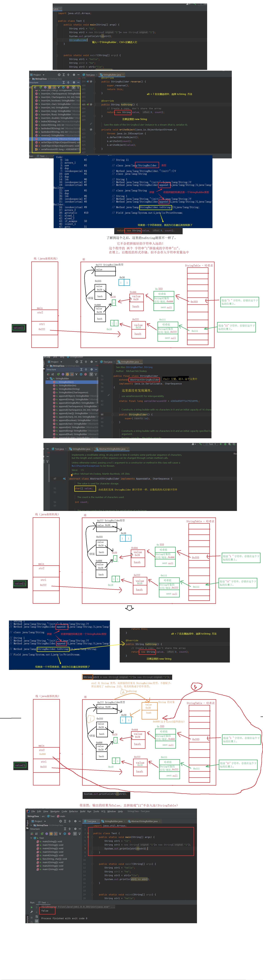Open Project gear settings in reverse() code window

74,75
